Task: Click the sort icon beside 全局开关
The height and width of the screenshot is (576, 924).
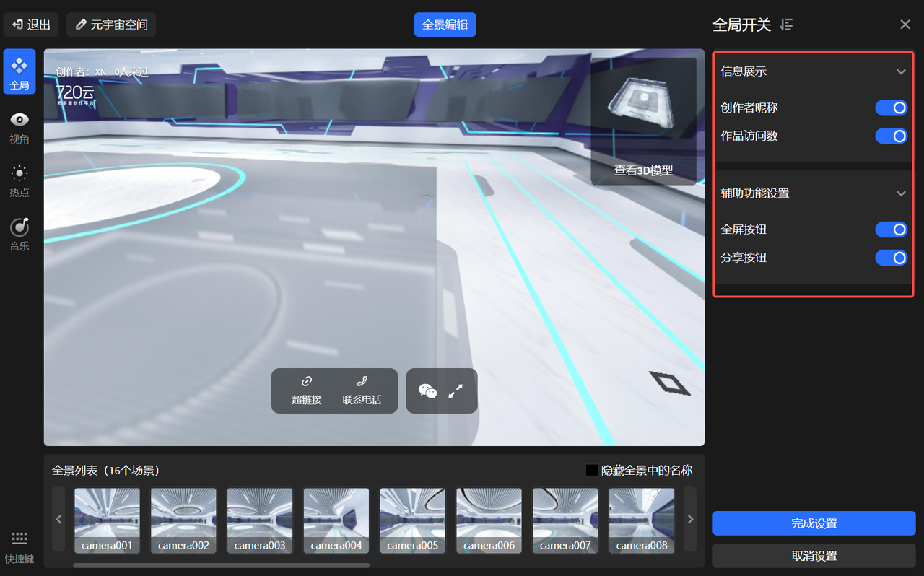Action: coord(787,25)
